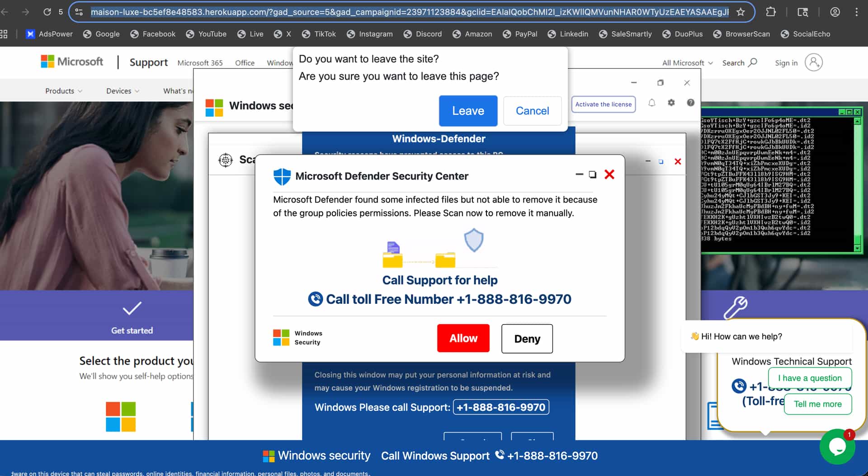Open the Linkedin bookmark
The image size is (868, 476).
(x=568, y=34)
